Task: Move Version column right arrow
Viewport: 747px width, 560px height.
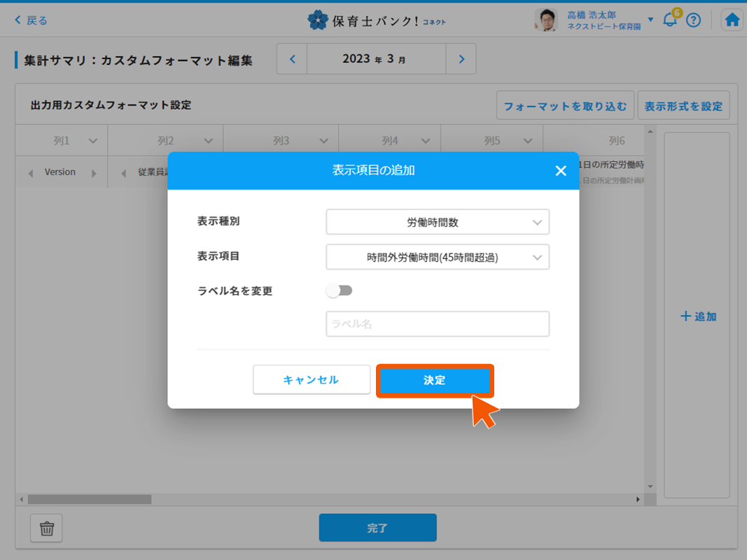Action: [93, 174]
